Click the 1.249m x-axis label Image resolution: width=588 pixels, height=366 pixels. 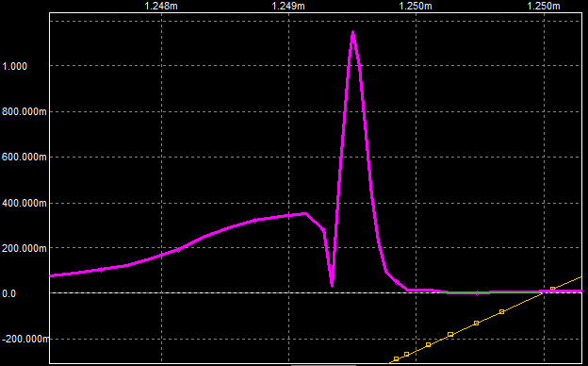point(288,6)
